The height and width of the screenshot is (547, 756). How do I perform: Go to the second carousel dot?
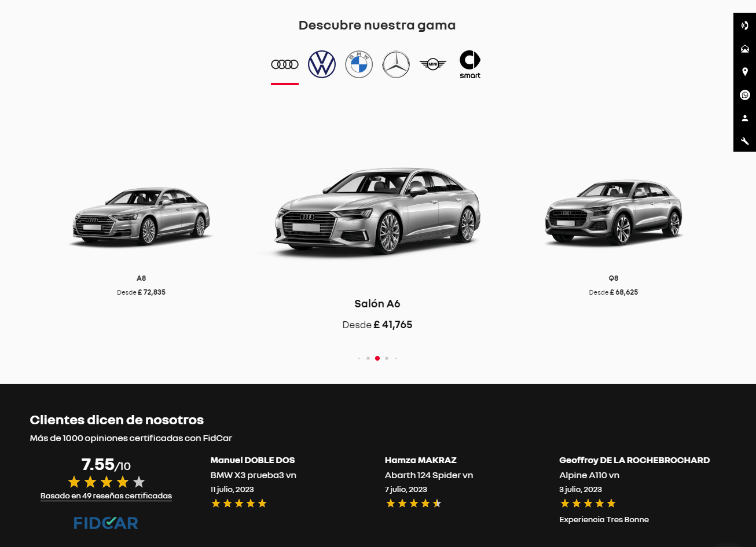point(368,358)
